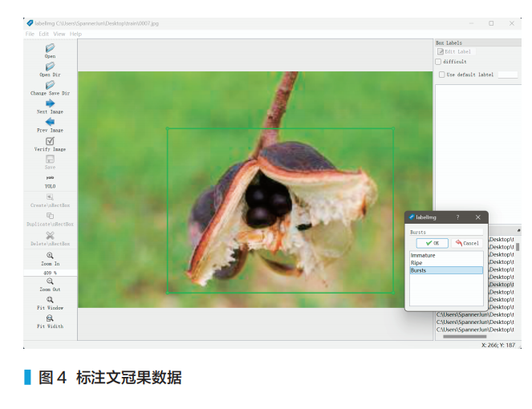
Task: Choose Ripe from the label list
Action: (x=417, y=262)
